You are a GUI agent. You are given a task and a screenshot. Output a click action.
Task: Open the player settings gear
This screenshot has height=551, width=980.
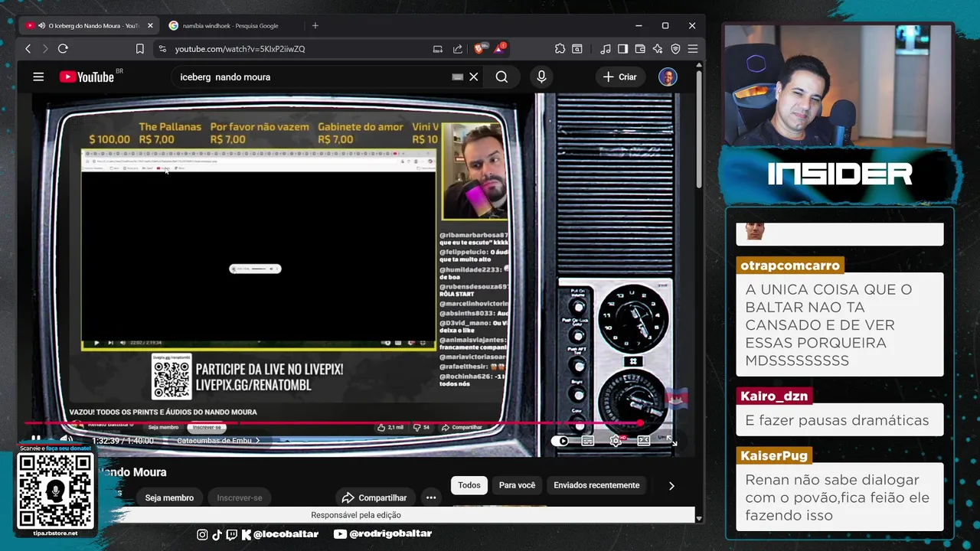(x=616, y=441)
